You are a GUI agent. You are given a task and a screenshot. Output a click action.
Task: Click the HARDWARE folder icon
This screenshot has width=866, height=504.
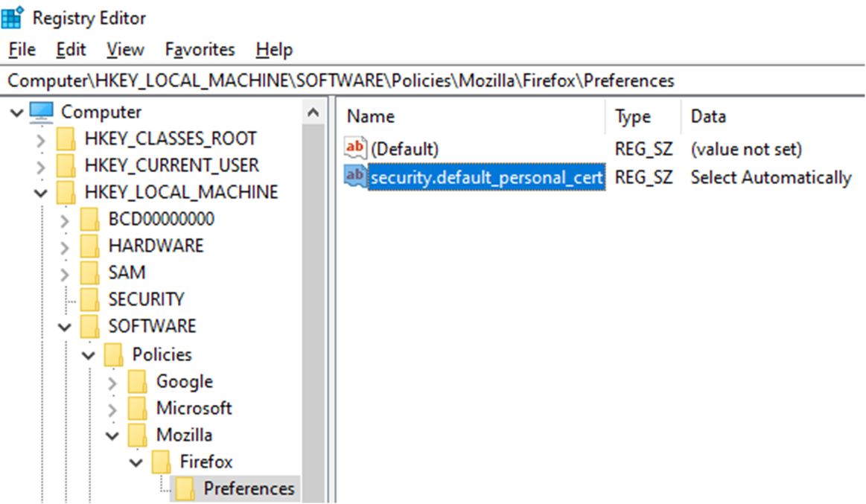pos(89,246)
